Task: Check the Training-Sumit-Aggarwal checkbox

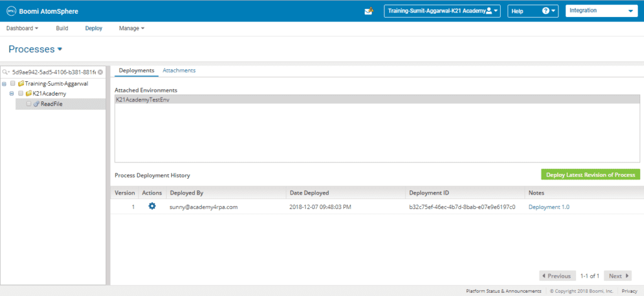Action: tap(13, 84)
